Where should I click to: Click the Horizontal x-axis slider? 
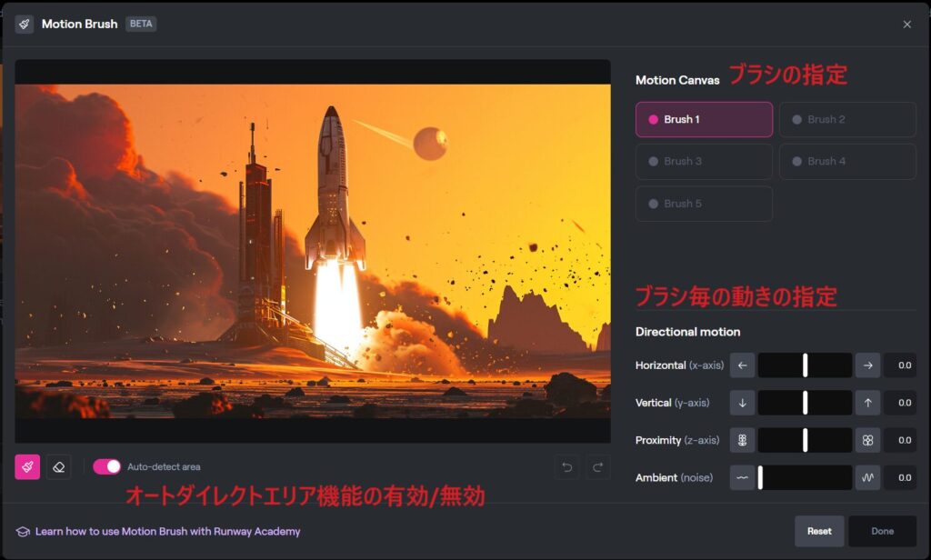[806, 365]
